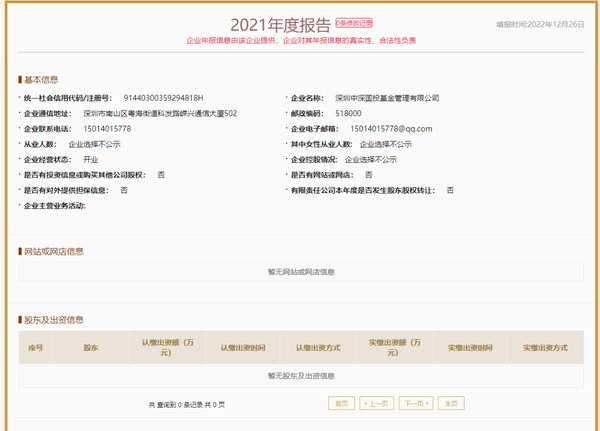Click the 实缴出资方式 column header
The width and height of the screenshot is (600, 431).
[x=545, y=348]
